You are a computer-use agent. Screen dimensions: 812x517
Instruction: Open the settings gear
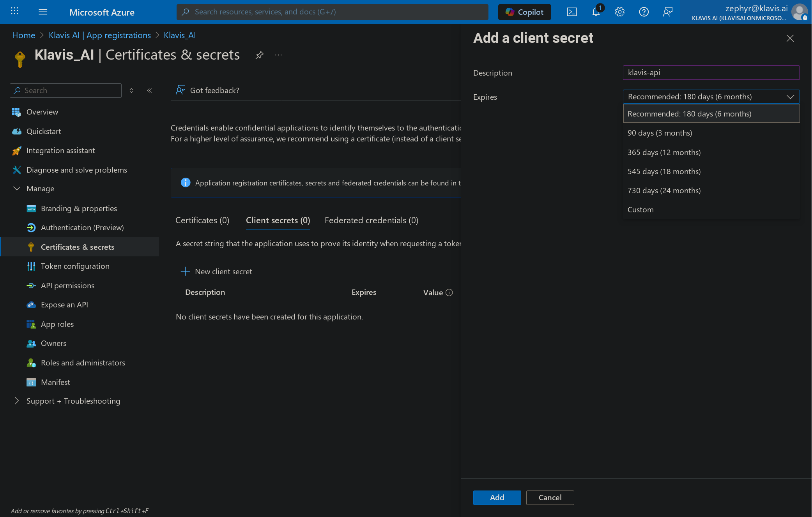[x=619, y=12]
